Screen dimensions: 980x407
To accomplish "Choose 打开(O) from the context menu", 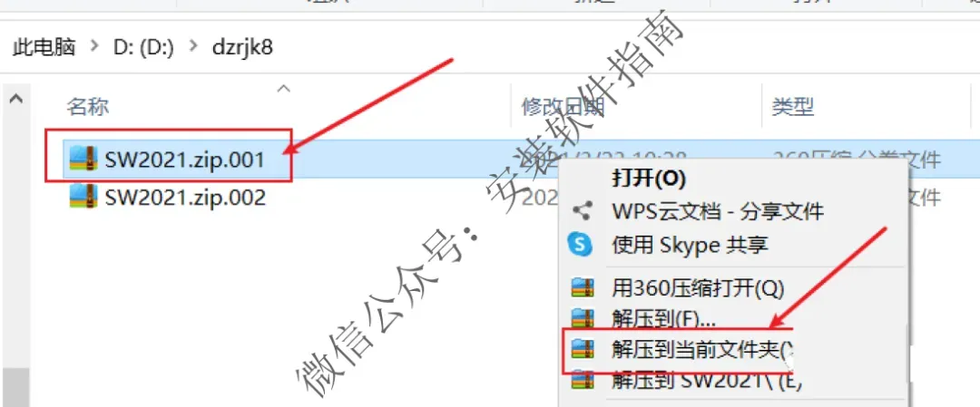I will coord(648,179).
